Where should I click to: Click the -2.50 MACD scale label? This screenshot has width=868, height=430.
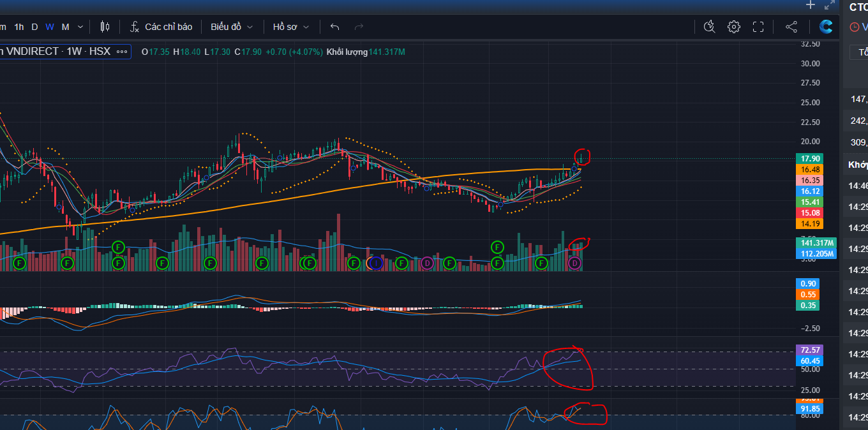point(809,328)
